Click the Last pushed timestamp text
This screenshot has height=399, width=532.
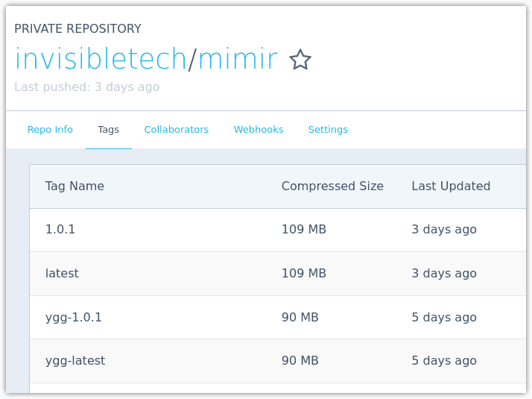click(x=87, y=87)
